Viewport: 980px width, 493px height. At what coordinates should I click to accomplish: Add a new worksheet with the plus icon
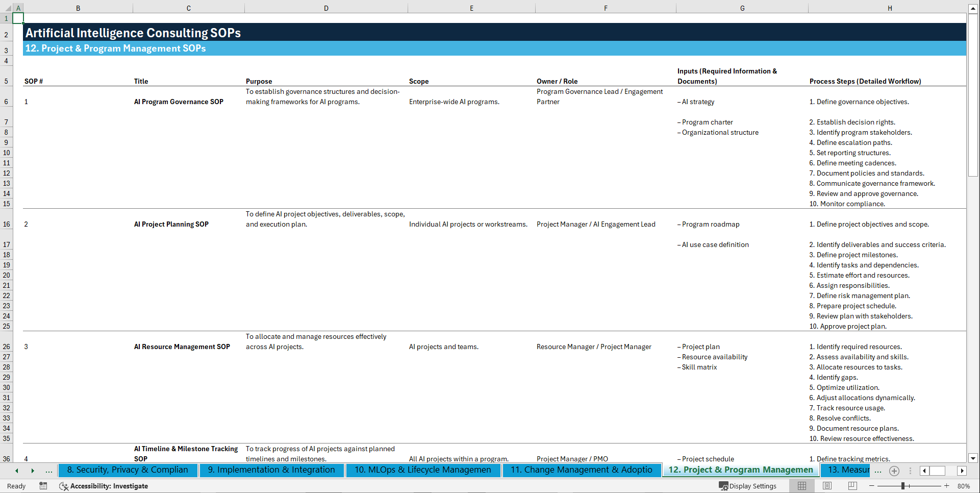coord(894,471)
